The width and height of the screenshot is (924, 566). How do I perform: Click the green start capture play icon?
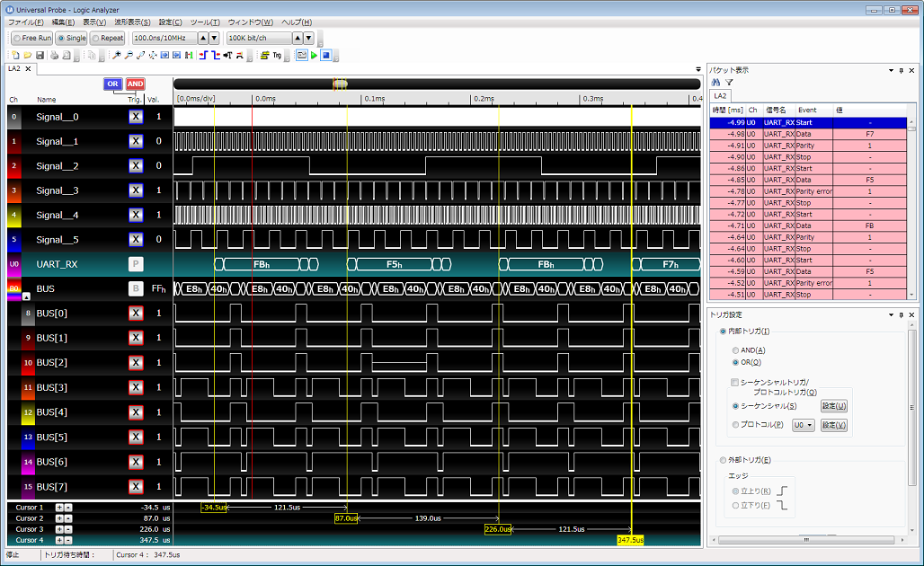[314, 56]
